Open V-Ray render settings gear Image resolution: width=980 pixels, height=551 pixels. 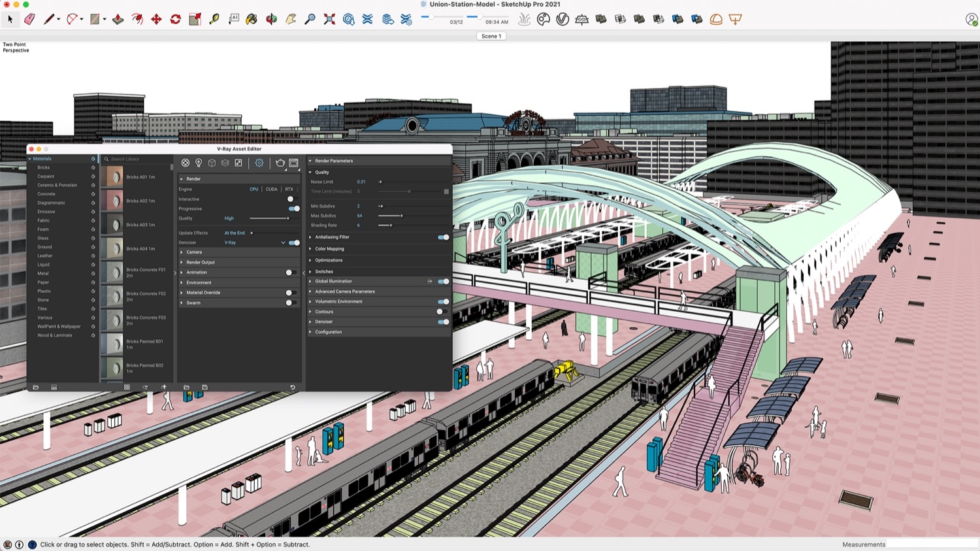[259, 163]
